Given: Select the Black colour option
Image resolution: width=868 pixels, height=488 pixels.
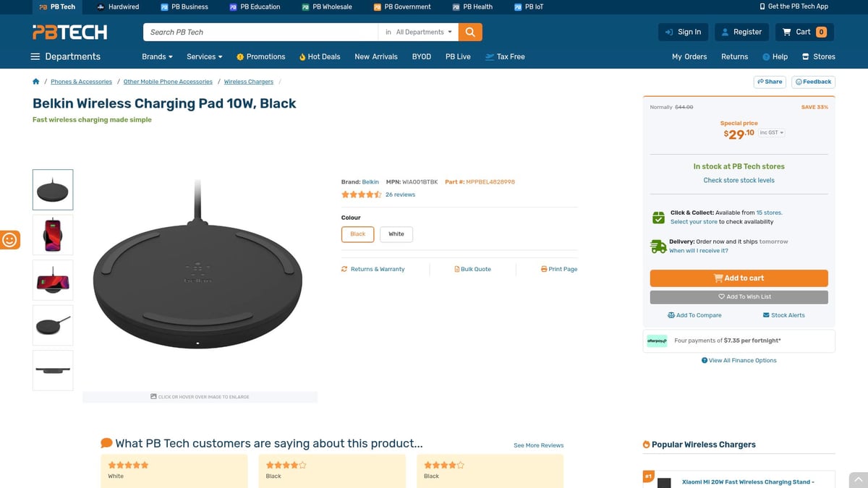Looking at the screenshot, I should 357,234.
